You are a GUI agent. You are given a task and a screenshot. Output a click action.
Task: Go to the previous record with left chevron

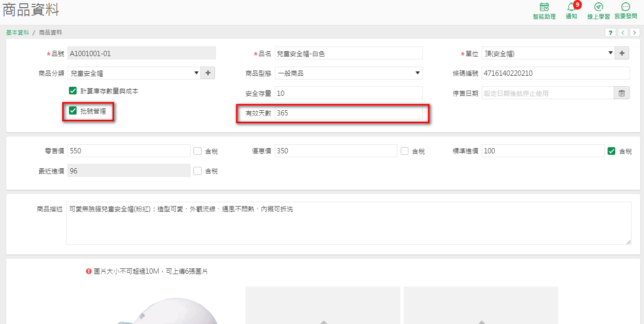pos(623,33)
